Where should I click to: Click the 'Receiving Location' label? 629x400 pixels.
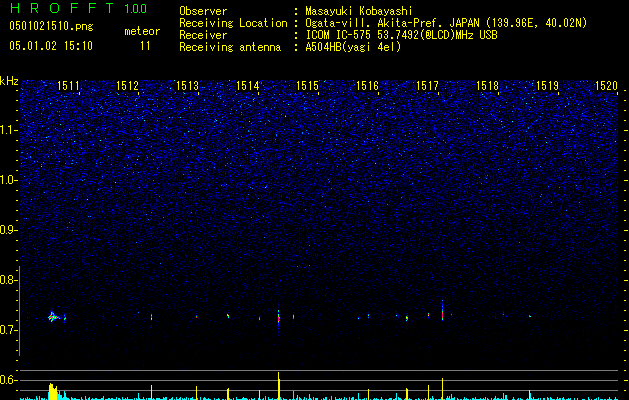[233, 23]
